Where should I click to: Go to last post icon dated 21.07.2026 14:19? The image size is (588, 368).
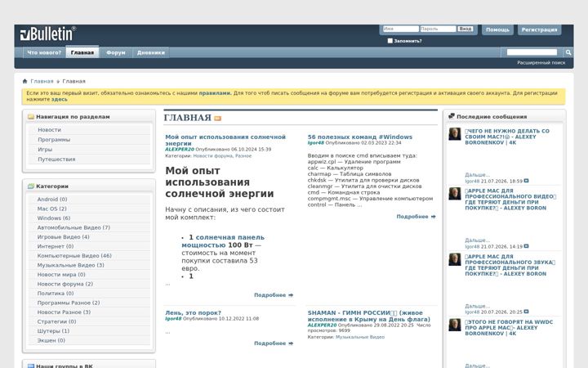coord(526,246)
